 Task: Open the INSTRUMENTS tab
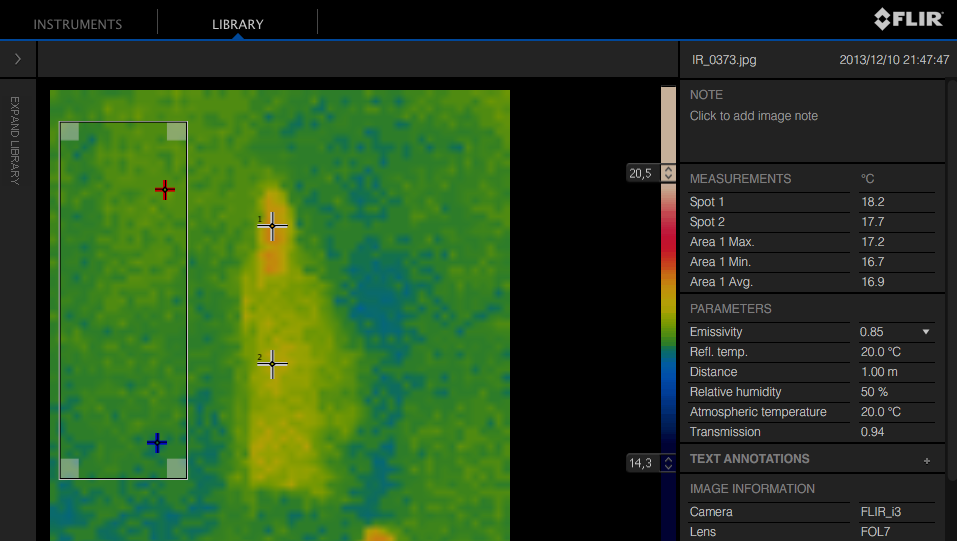coord(78,24)
